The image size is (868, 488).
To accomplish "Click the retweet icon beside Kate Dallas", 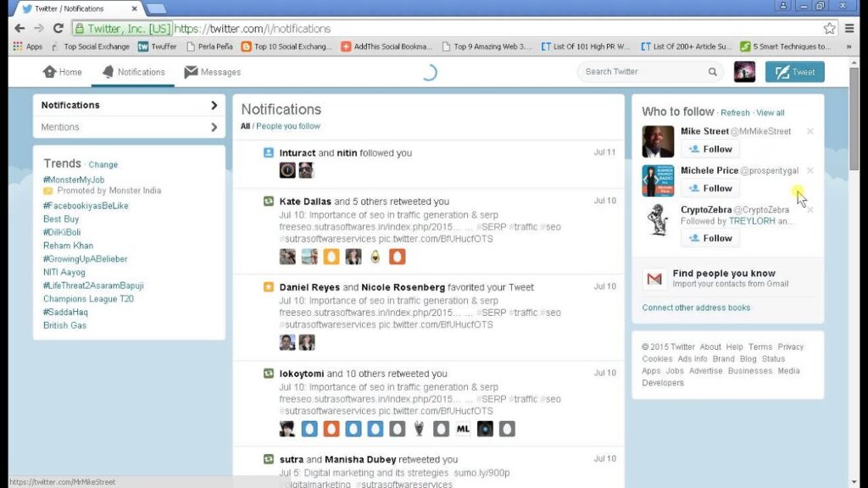I will (x=269, y=202).
